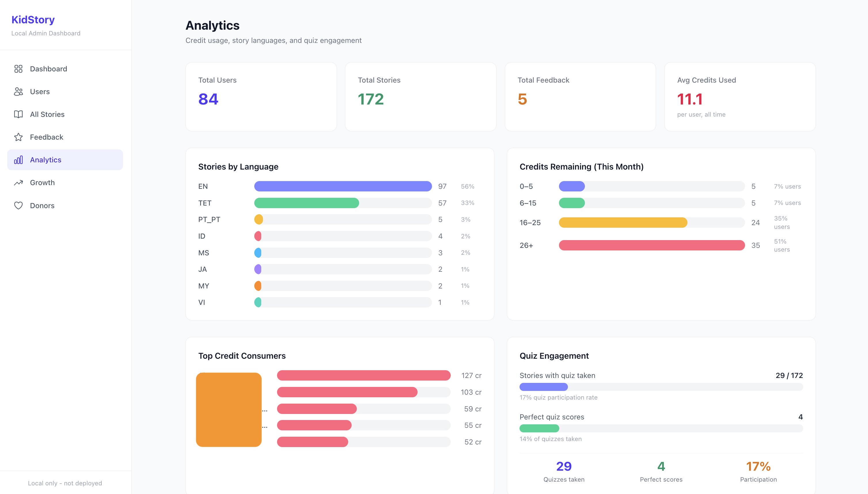Click the MY language bar
868x494 pixels.
click(x=343, y=286)
